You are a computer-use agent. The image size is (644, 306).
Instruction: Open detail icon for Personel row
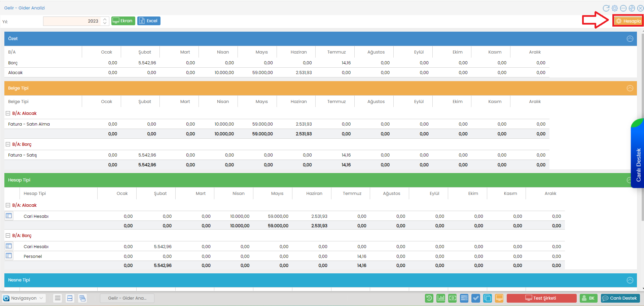[x=9, y=256]
